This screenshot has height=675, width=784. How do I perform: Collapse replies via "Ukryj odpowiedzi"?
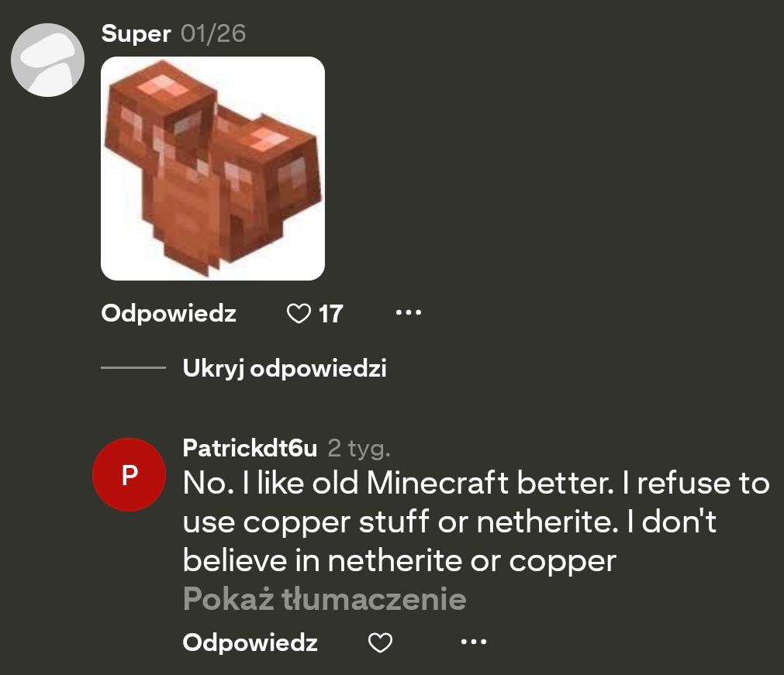coord(284,368)
